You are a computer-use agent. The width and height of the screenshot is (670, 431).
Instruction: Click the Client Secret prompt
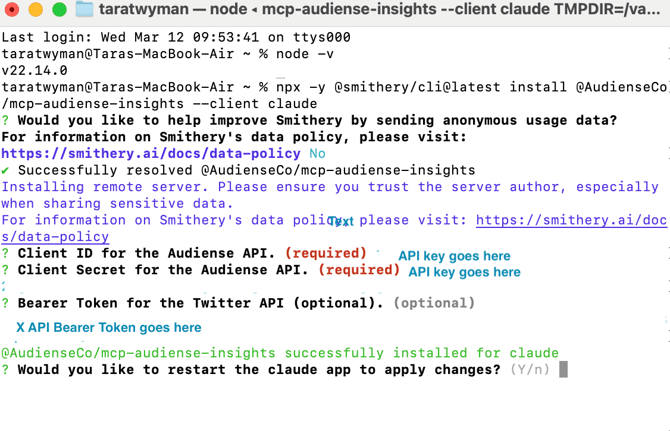(x=163, y=270)
